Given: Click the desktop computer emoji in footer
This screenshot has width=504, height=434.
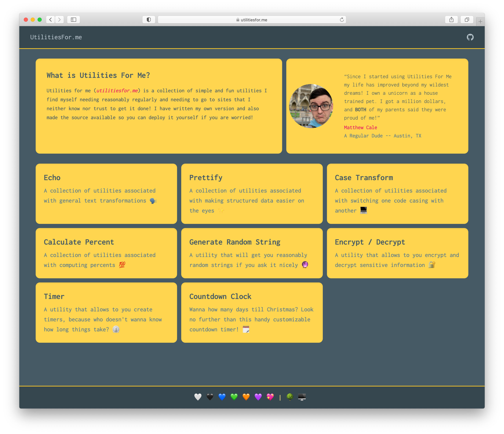Looking at the screenshot, I should pyautogui.click(x=302, y=397).
